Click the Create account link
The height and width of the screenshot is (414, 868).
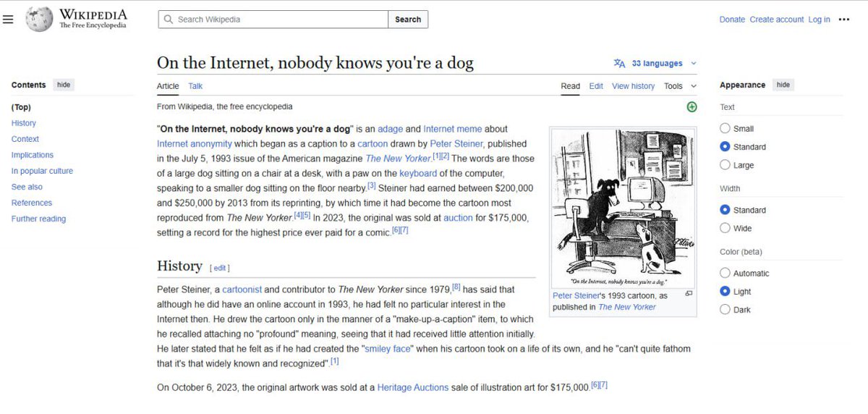(777, 20)
